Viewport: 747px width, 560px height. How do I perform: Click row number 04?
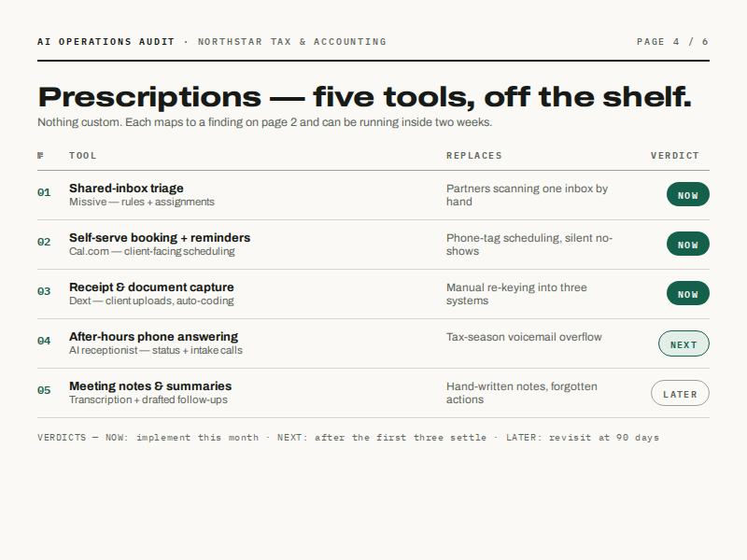pyautogui.click(x=44, y=341)
